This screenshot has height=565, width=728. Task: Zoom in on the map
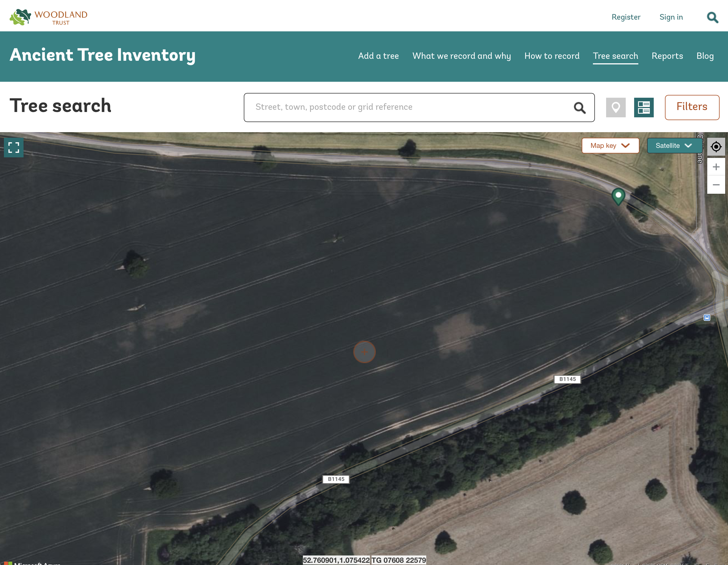[x=716, y=167]
